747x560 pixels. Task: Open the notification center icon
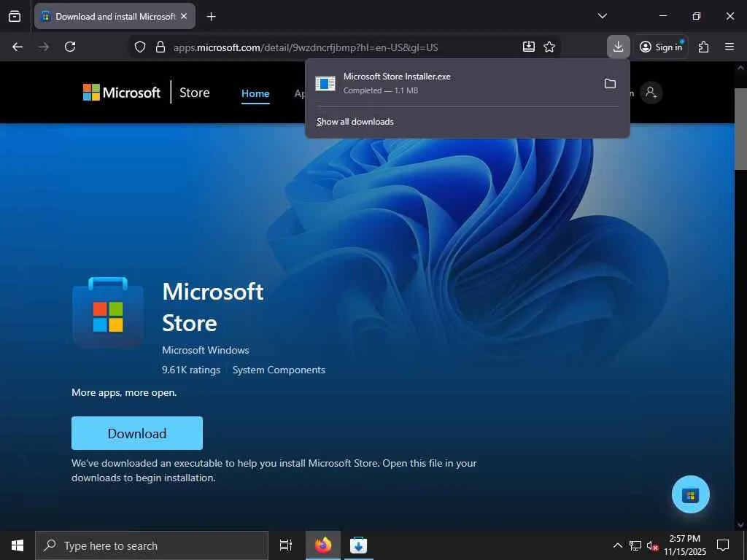tap(723, 545)
